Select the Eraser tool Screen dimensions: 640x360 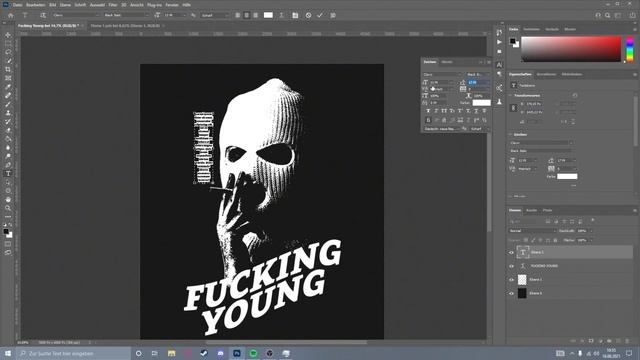8,130
